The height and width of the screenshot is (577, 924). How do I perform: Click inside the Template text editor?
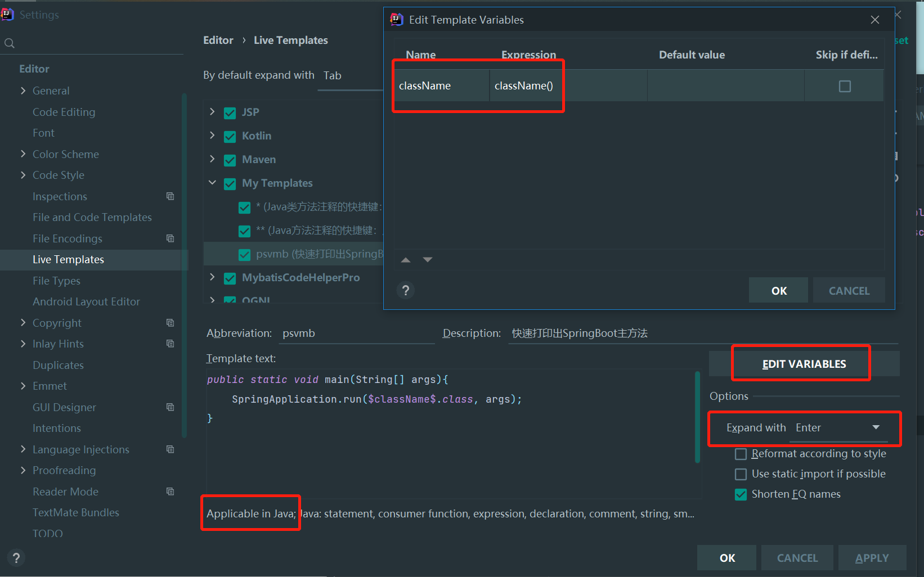tap(450, 433)
